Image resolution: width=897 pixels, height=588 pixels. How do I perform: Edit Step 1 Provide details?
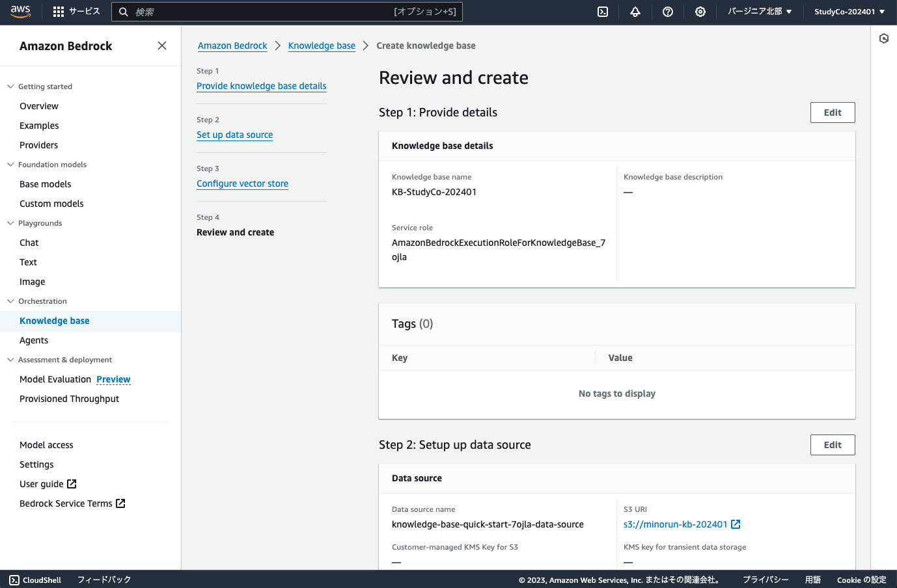point(833,112)
